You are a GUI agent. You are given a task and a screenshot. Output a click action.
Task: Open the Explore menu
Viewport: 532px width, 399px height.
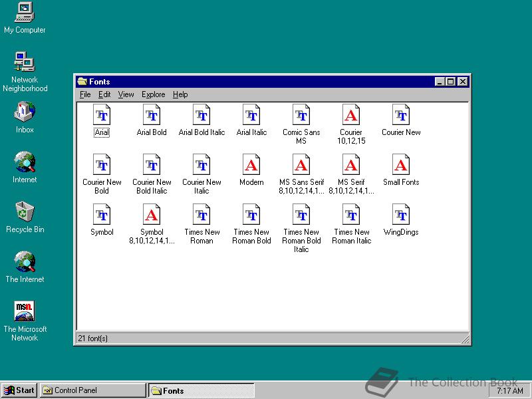(154, 94)
